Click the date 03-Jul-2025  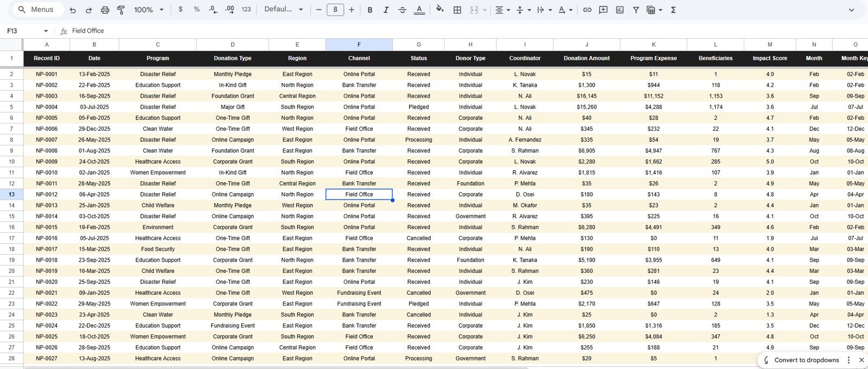[94, 107]
